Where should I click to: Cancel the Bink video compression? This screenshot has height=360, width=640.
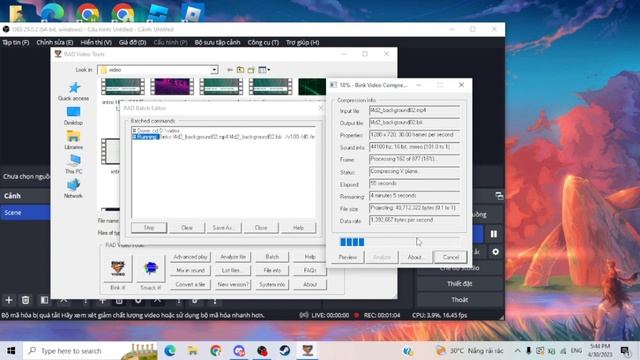(x=451, y=257)
